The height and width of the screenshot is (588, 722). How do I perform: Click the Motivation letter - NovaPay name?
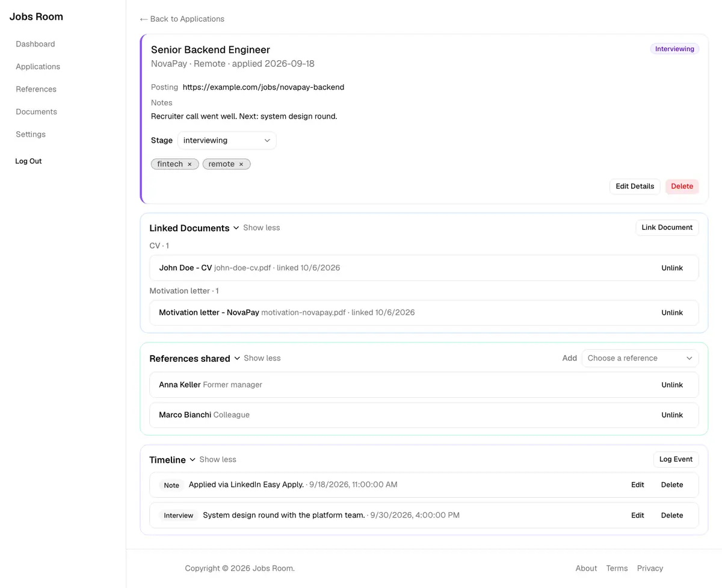209,312
